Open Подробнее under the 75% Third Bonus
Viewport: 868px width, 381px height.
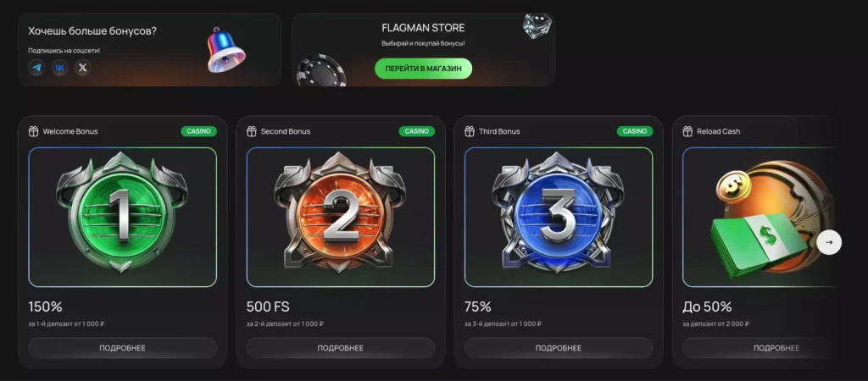pos(559,348)
